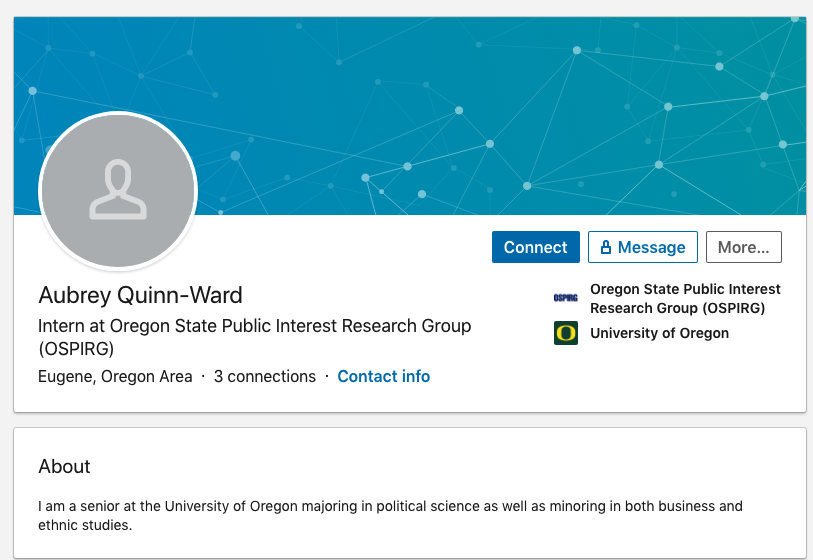Click the OSPIRG company logo icon

[x=566, y=298]
